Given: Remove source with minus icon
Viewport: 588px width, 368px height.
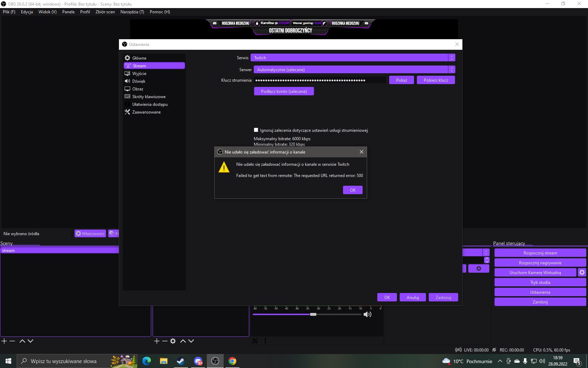Looking at the screenshot, I should tap(165, 341).
